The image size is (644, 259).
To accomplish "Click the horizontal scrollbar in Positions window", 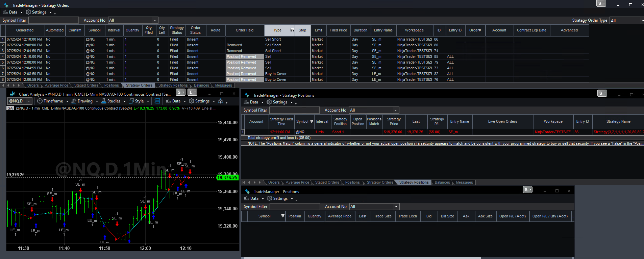I will [x=362, y=258].
